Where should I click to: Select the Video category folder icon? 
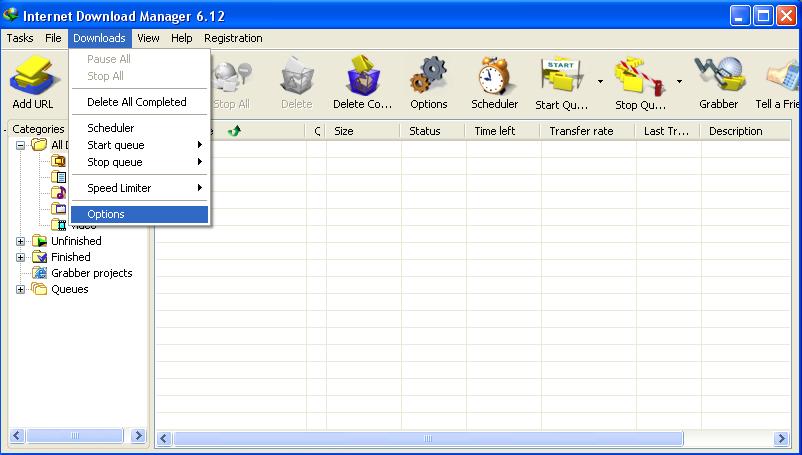59,224
